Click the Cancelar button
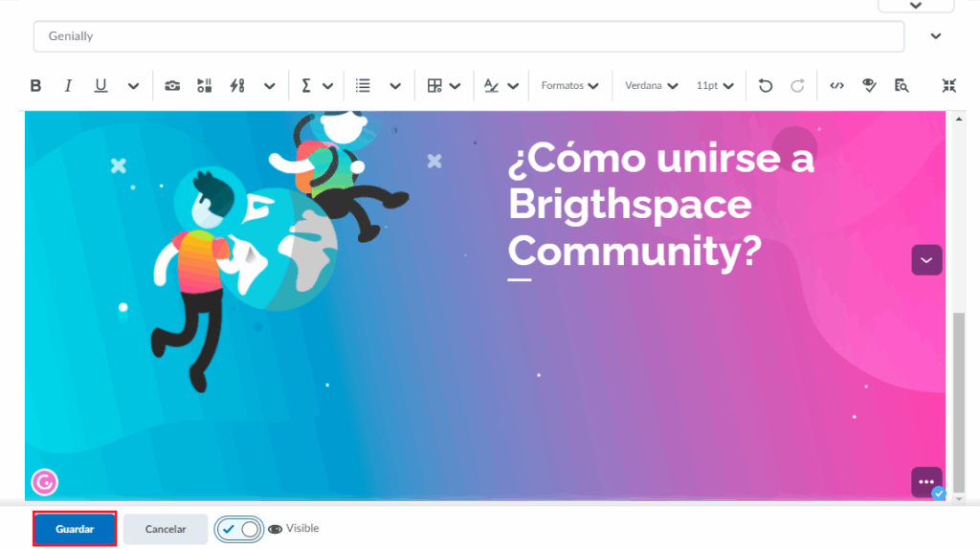This screenshot has height=549, width=980. [166, 529]
